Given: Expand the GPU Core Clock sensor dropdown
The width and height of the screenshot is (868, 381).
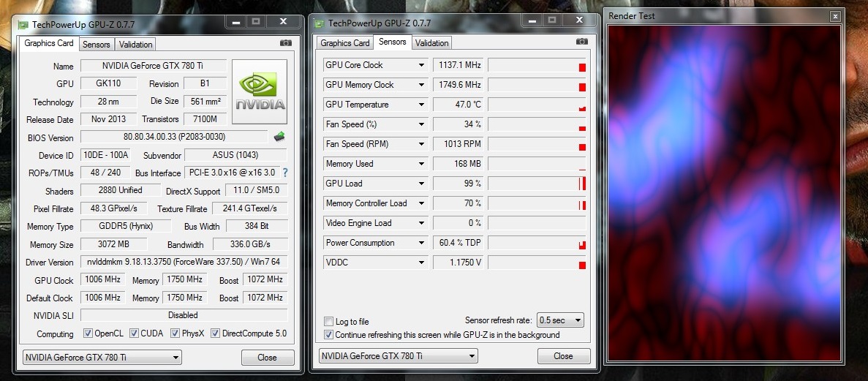Looking at the screenshot, I should (421, 65).
